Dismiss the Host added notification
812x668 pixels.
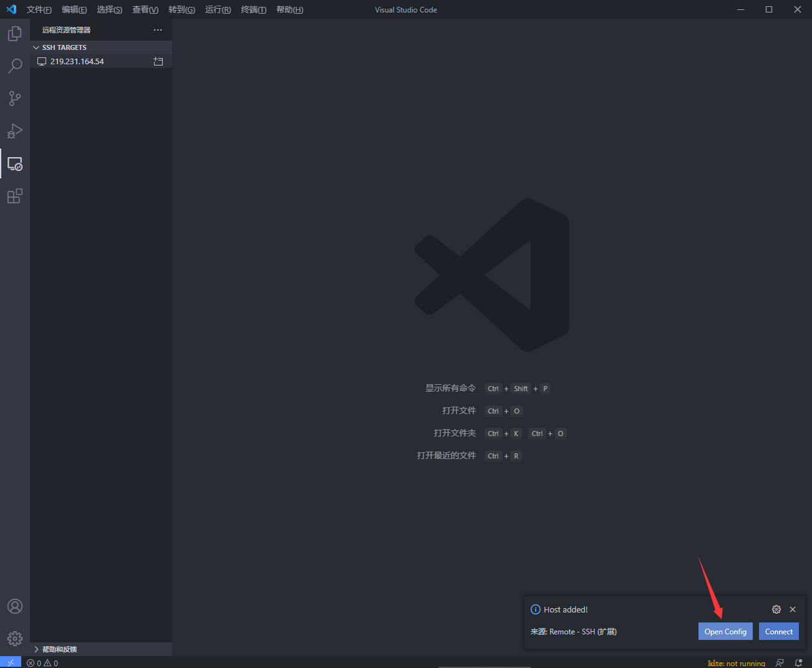click(x=793, y=609)
